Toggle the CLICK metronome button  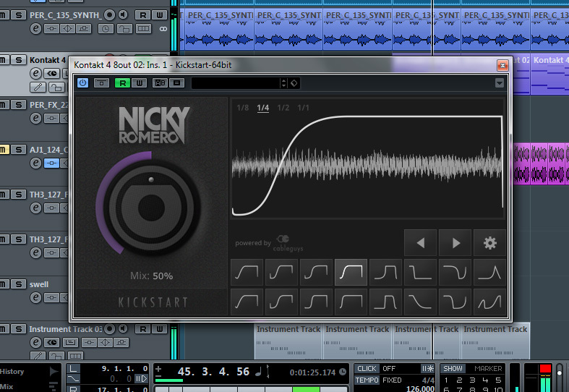[x=367, y=369]
